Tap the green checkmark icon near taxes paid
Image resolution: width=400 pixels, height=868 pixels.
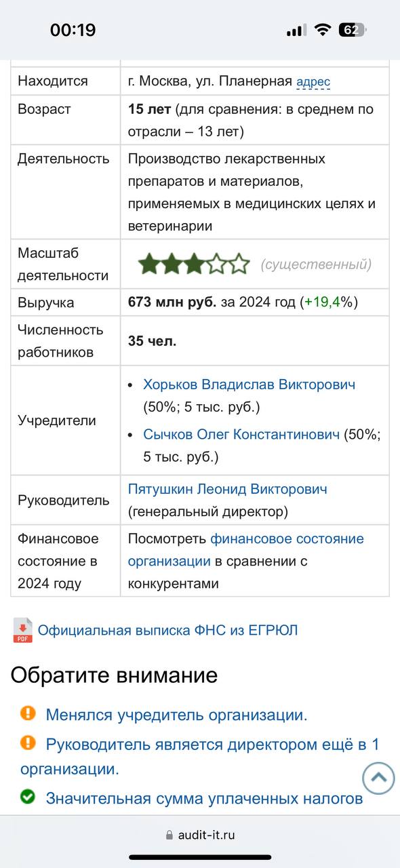[28, 797]
